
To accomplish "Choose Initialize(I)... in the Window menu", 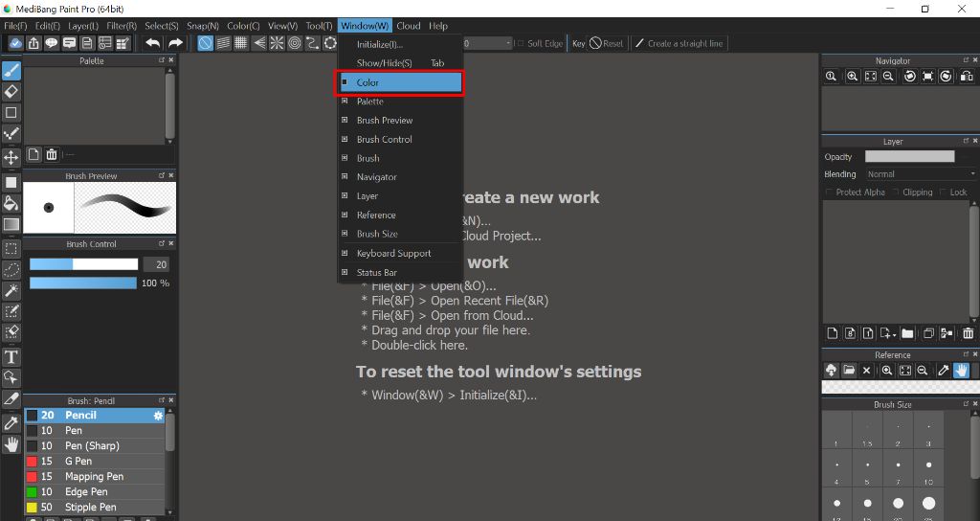I will point(401,44).
